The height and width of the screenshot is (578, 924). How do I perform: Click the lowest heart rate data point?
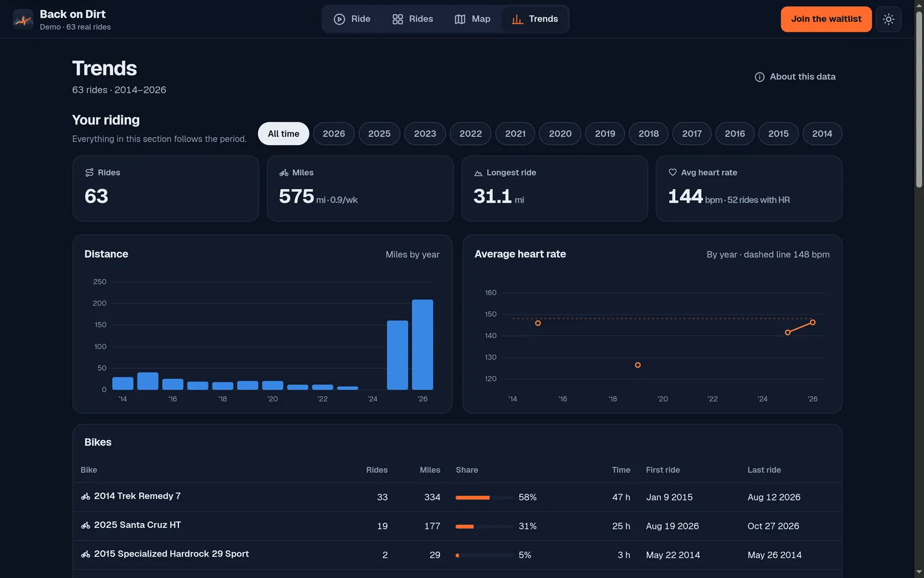(638, 365)
